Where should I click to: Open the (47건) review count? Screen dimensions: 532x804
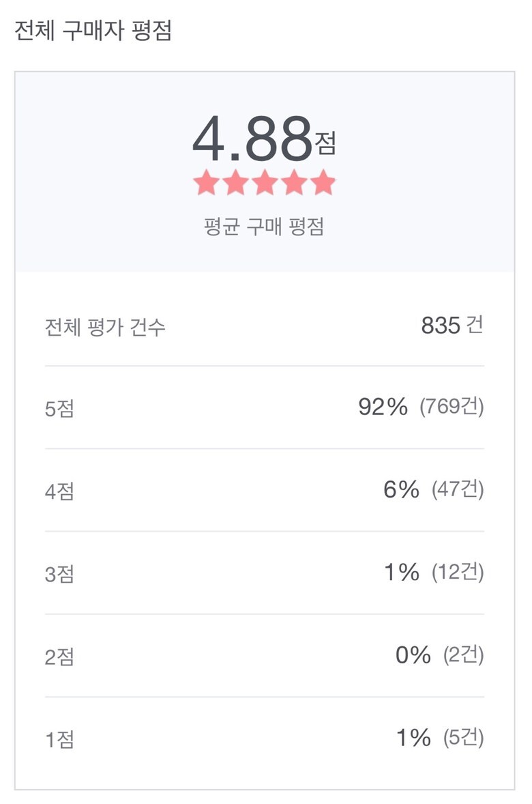coord(458,490)
